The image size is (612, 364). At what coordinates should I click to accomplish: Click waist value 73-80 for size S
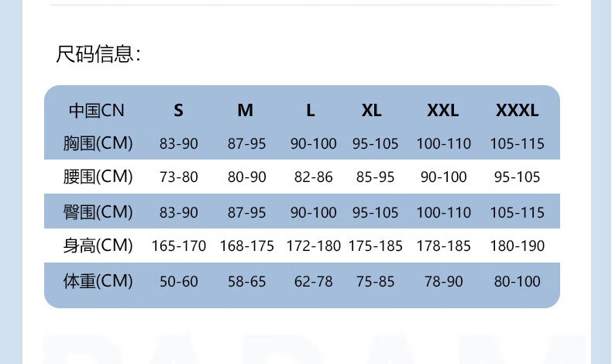click(x=179, y=177)
